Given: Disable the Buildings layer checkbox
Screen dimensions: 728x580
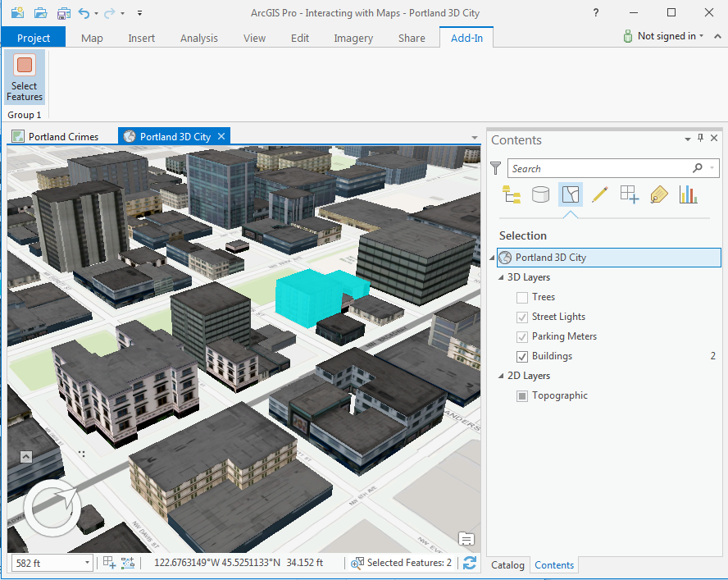Looking at the screenshot, I should tap(522, 356).
